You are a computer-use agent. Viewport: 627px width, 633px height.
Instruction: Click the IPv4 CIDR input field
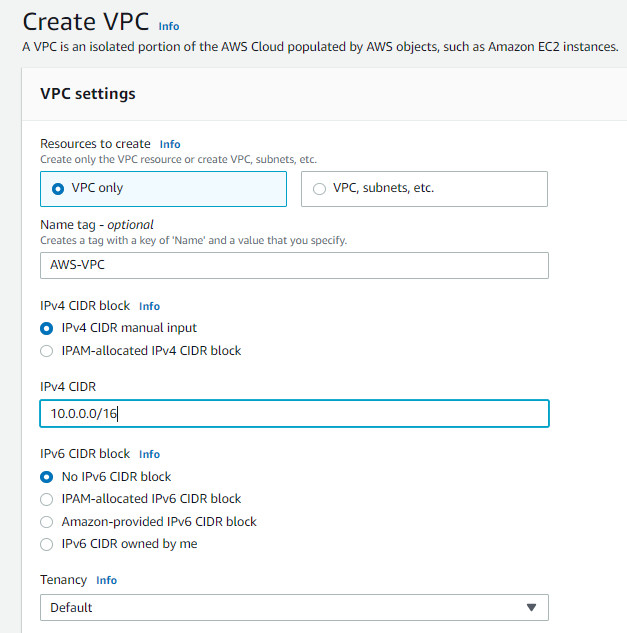click(x=294, y=413)
